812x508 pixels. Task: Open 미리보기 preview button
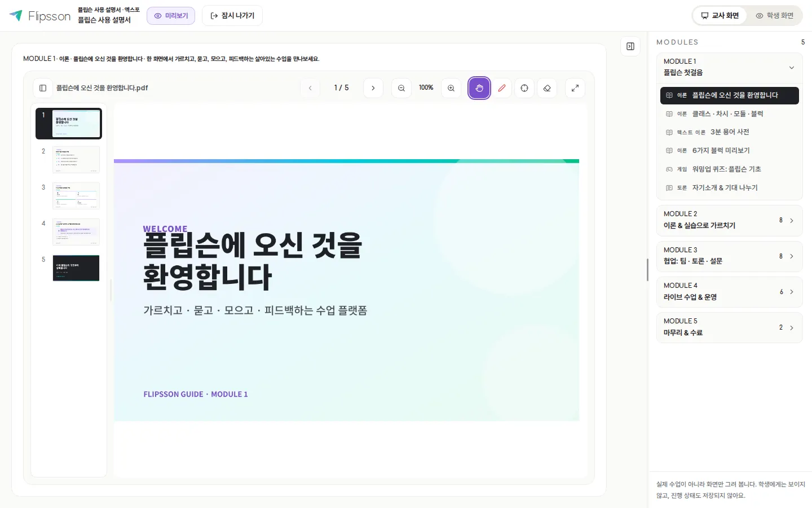(171, 16)
